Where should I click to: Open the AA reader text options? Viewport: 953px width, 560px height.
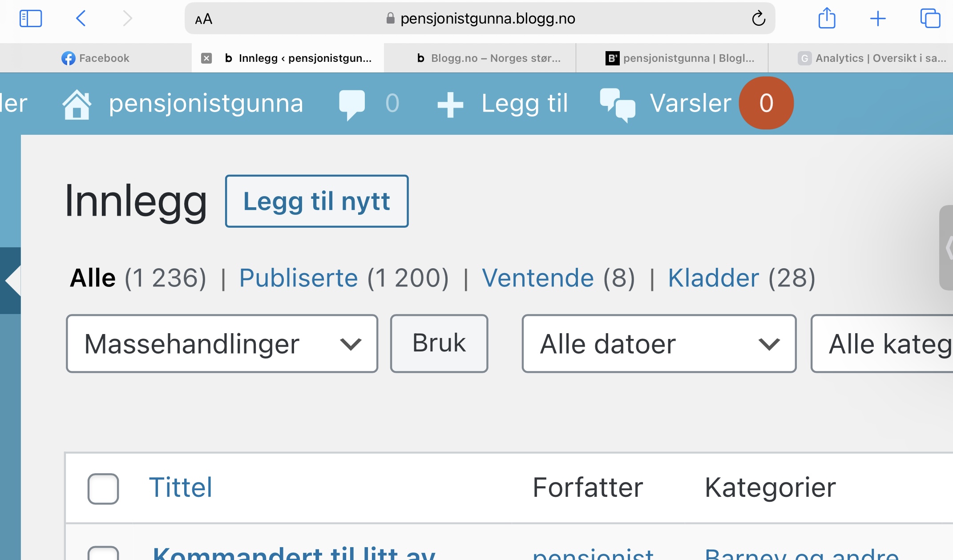click(x=204, y=19)
